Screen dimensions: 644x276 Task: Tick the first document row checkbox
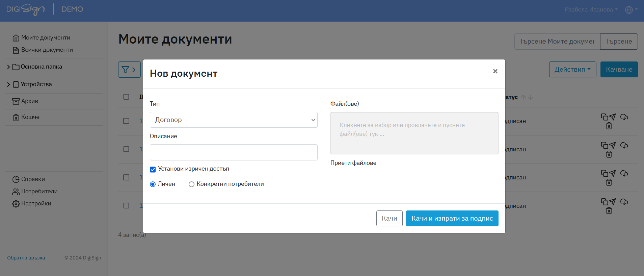point(126,121)
